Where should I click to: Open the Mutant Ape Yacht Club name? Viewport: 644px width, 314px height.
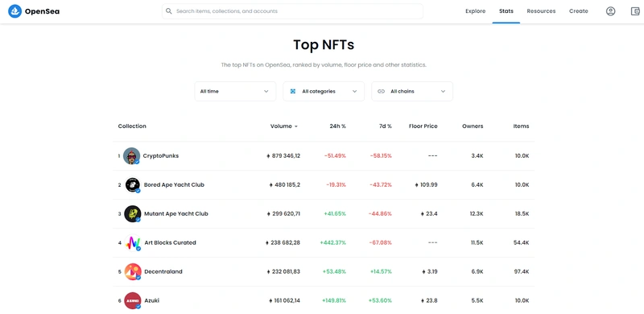(x=175, y=213)
